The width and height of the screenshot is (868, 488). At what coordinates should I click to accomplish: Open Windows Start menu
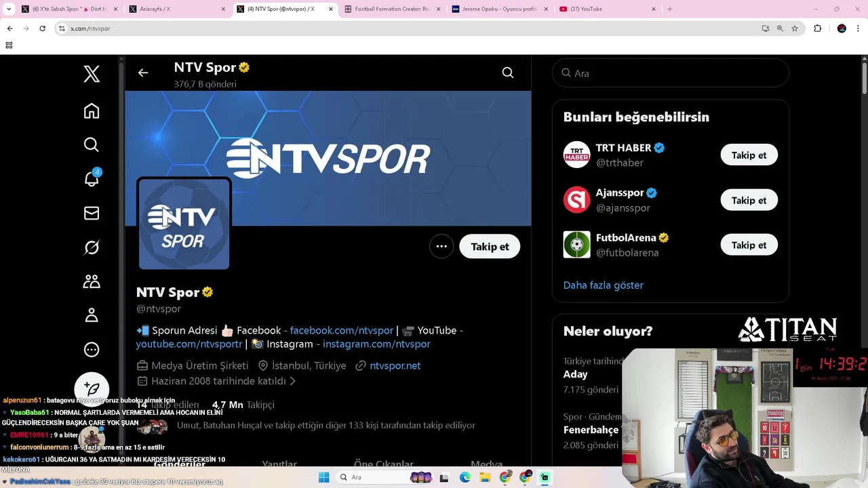coord(324,477)
